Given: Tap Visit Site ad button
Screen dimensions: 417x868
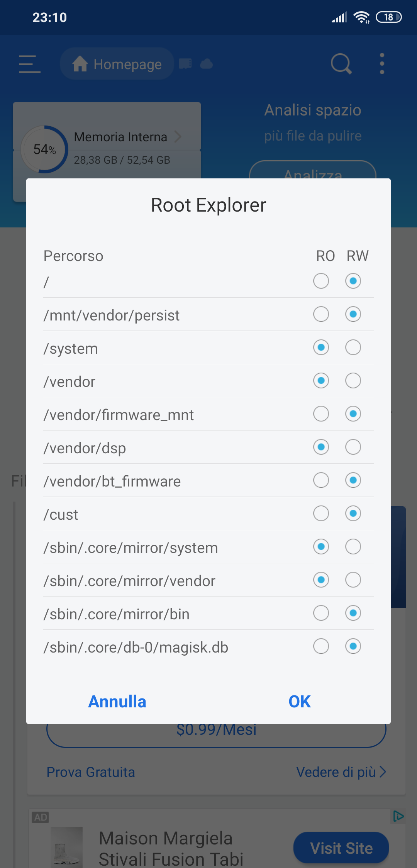Looking at the screenshot, I should tap(341, 848).
